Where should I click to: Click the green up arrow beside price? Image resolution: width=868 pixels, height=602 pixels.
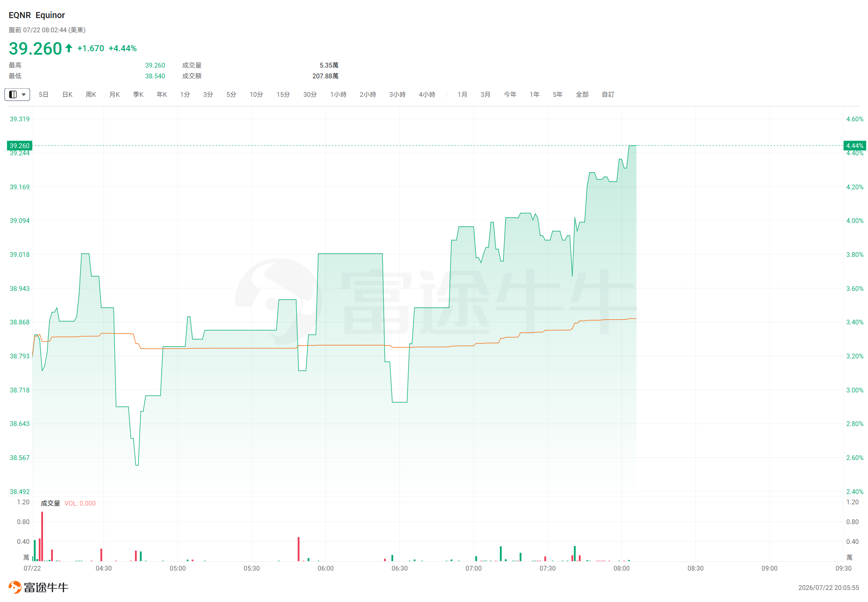69,48
